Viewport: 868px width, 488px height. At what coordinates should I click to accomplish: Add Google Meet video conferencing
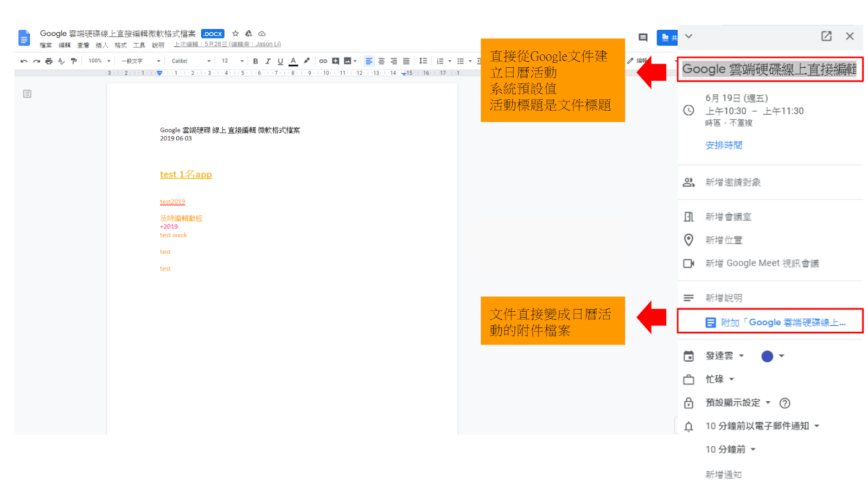point(762,264)
